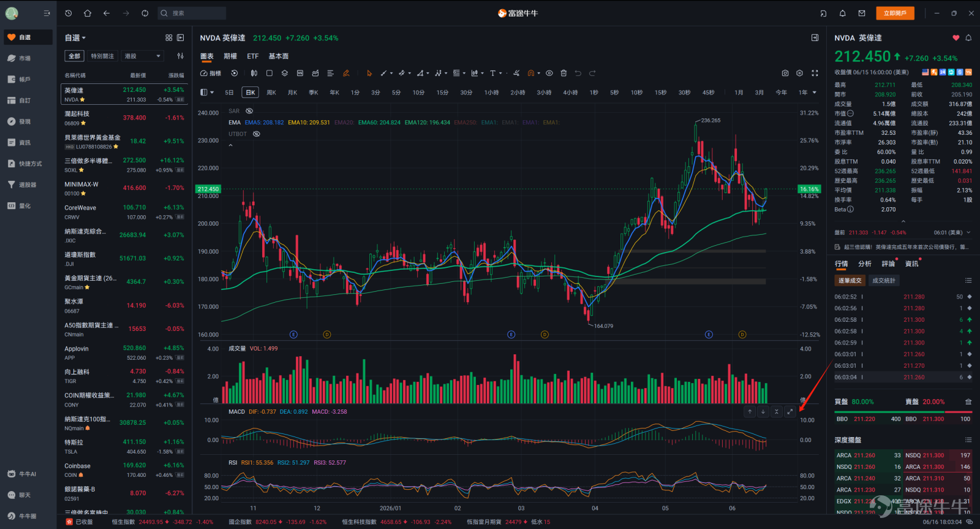Screen dimensions: 980x529
Task: Switch to the 基本面 tab
Action: pyautogui.click(x=279, y=56)
